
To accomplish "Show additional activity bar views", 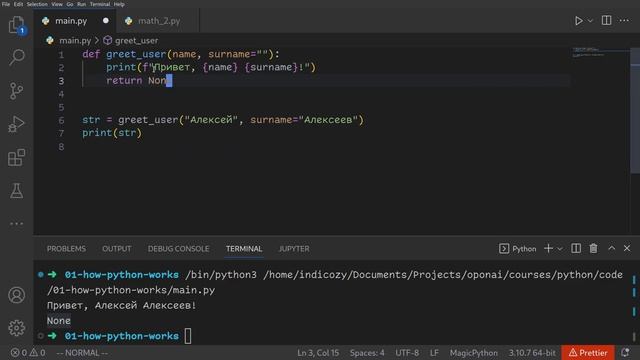I will [x=16, y=224].
